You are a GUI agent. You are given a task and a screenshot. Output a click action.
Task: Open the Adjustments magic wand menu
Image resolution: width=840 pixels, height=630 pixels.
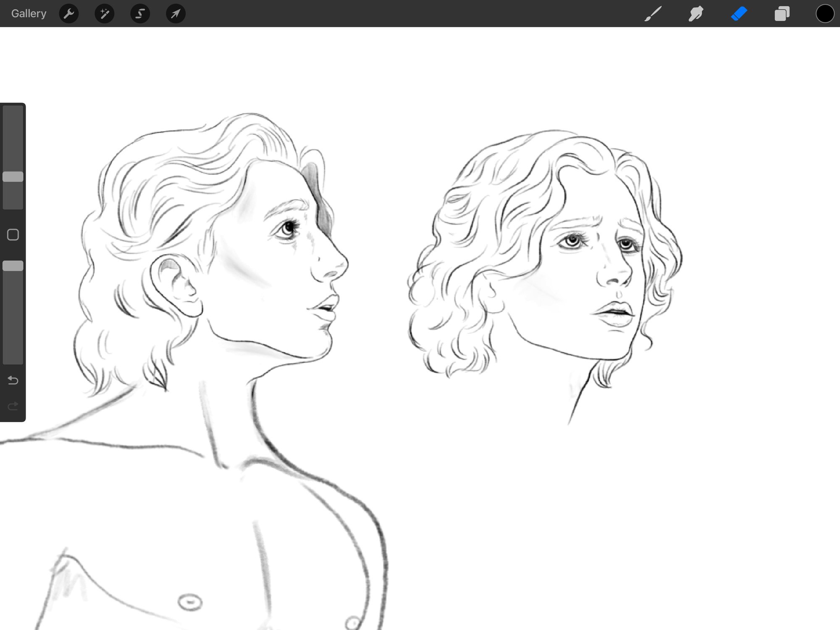[x=105, y=13]
